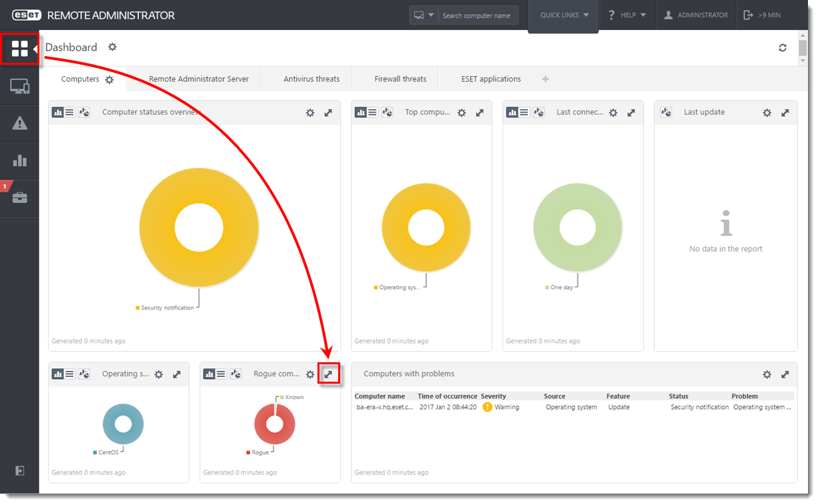Expand the Top computers panel fullscreen
Image resolution: width=818 pixels, height=504 pixels.
(x=480, y=113)
